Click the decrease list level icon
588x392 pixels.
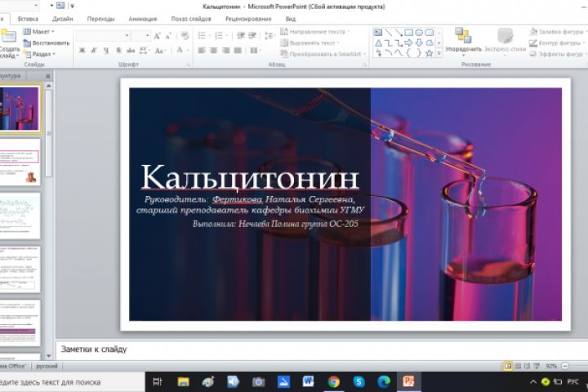tap(241, 36)
